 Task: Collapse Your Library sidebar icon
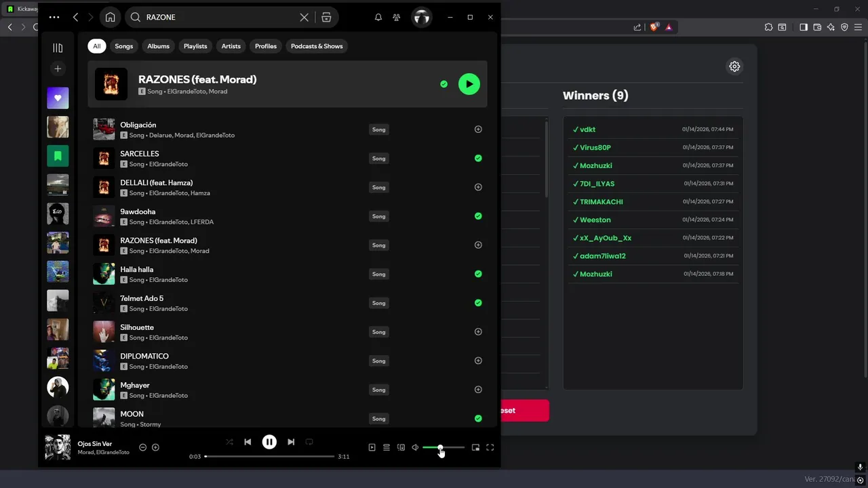pyautogui.click(x=58, y=47)
